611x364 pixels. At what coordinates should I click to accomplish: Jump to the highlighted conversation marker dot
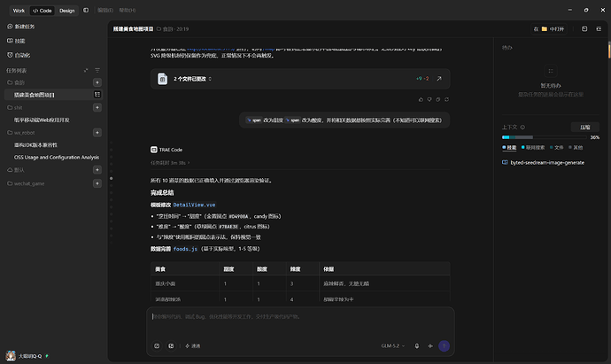(111, 179)
